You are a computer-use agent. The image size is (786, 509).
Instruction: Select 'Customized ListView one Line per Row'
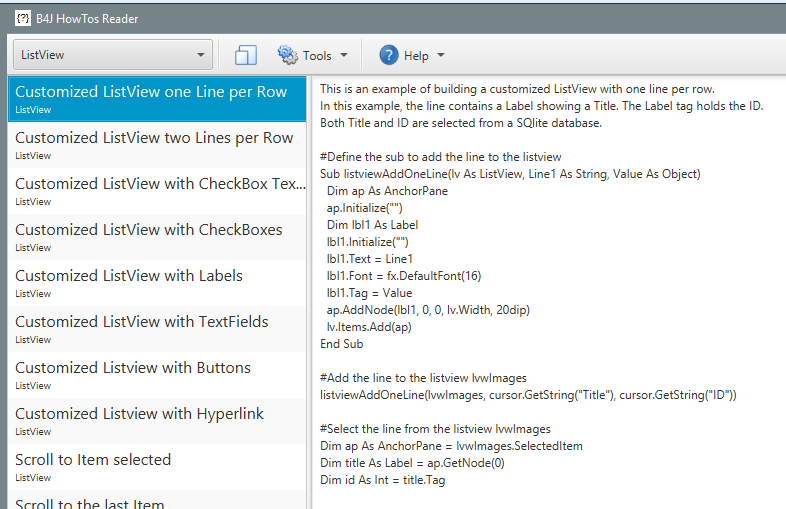point(151,98)
